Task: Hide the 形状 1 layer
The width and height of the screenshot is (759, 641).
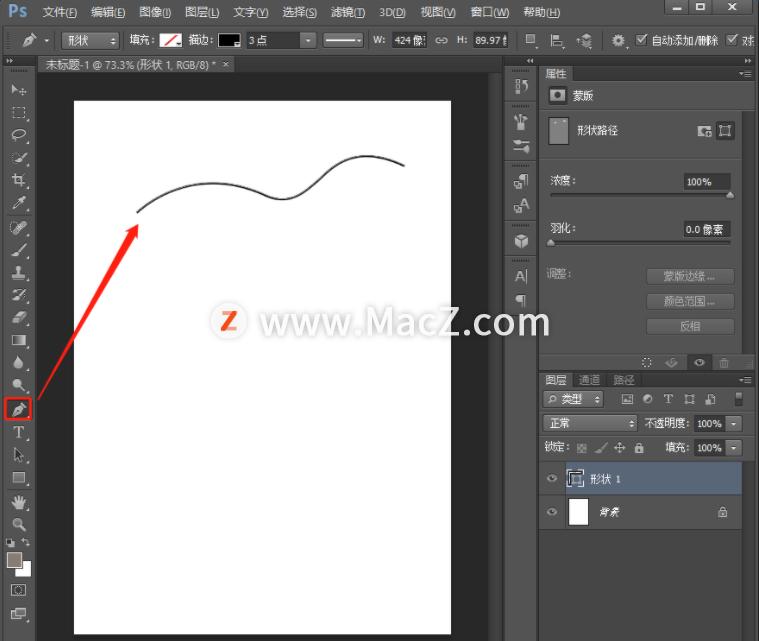Action: pyautogui.click(x=551, y=479)
